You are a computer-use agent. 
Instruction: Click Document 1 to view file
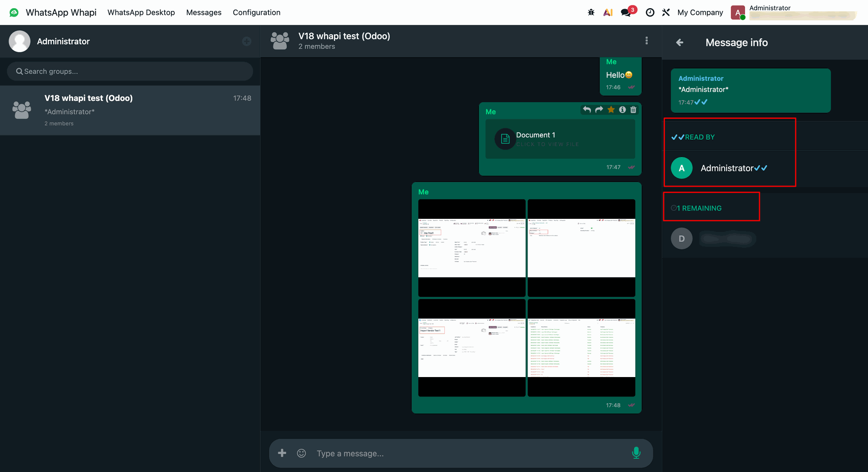[560, 139]
